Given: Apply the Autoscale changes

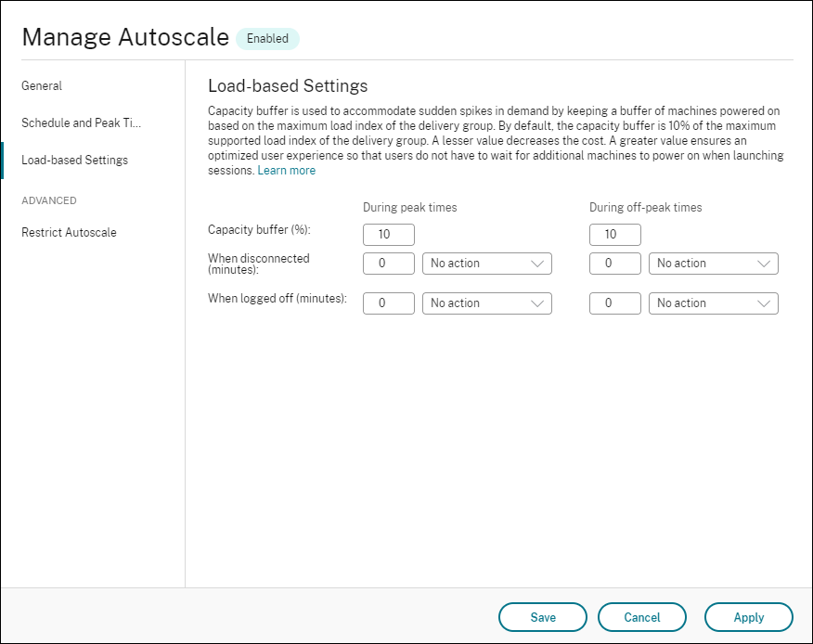Looking at the screenshot, I should (749, 616).
